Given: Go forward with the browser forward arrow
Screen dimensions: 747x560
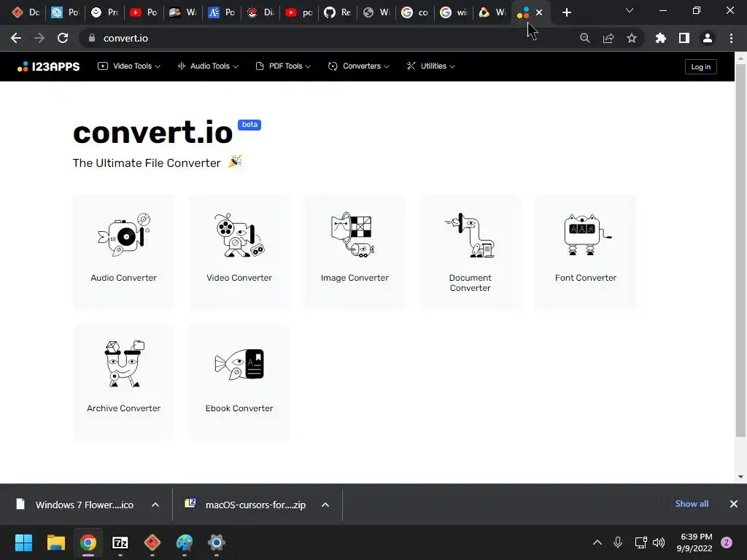Looking at the screenshot, I should tap(39, 38).
